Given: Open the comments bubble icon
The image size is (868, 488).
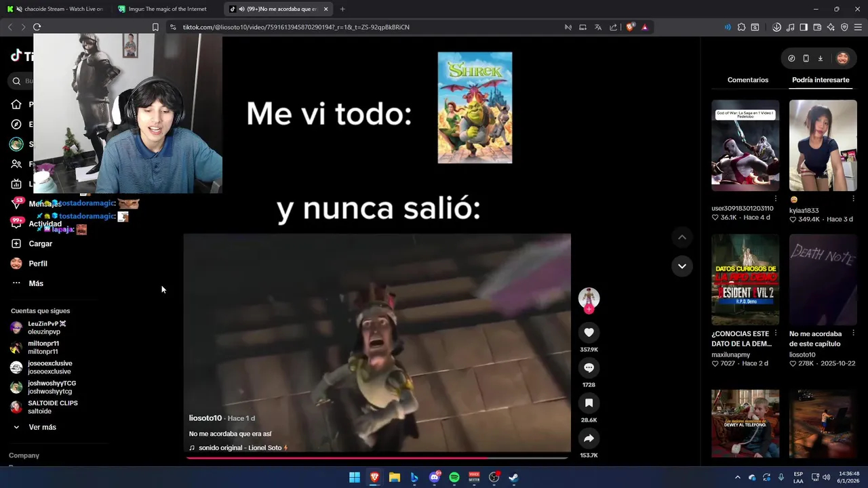Looking at the screenshot, I should [x=589, y=367].
